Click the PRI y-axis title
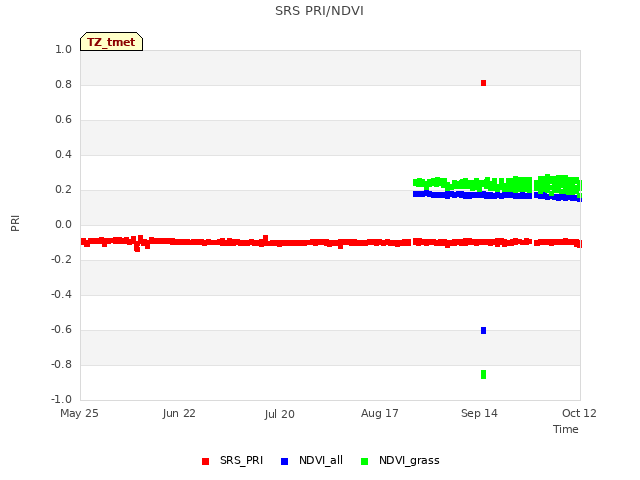This screenshot has height=480, width=640. [x=15, y=223]
